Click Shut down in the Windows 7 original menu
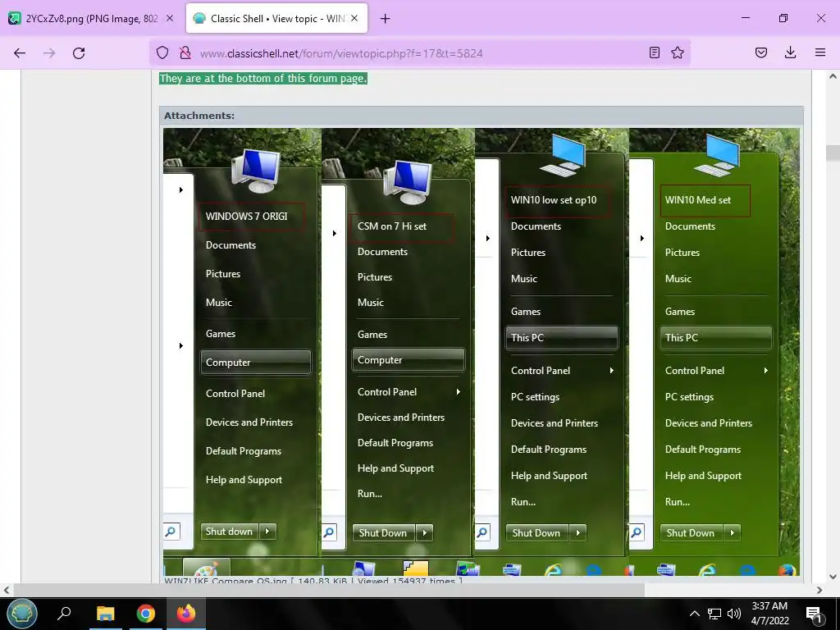Image resolution: width=840 pixels, height=630 pixels. (230, 532)
